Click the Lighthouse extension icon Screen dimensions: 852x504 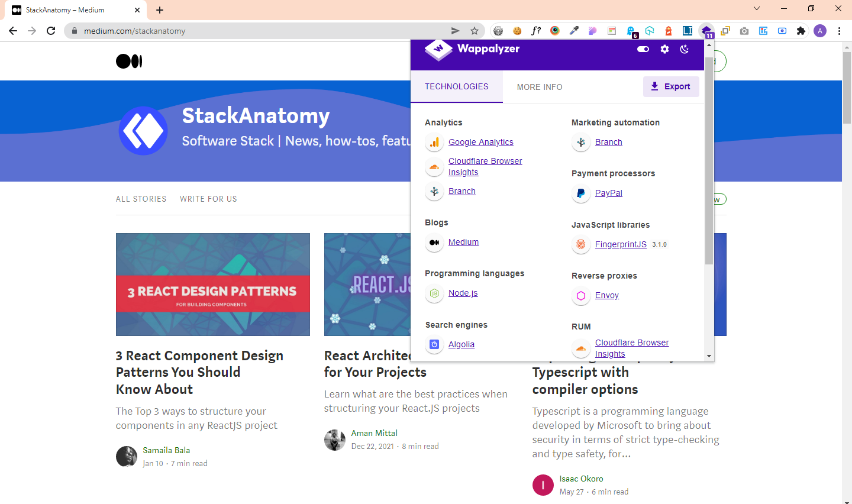[x=669, y=31]
